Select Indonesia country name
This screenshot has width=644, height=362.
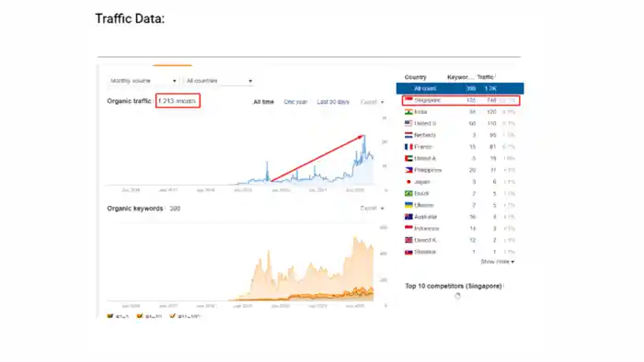[427, 229]
